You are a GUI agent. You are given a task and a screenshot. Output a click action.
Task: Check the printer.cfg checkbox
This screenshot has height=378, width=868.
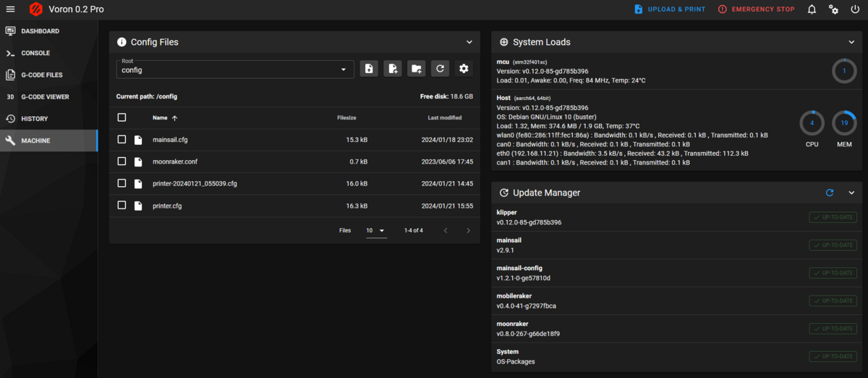point(122,206)
